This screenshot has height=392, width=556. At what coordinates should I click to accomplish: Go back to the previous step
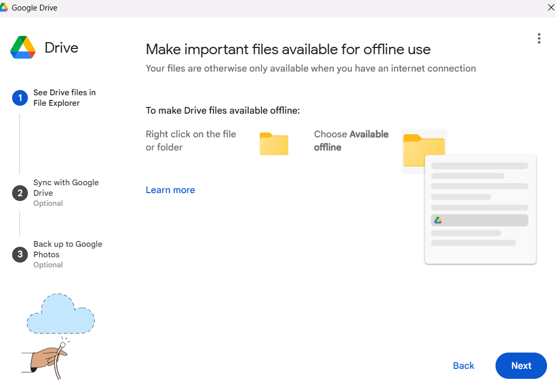tap(463, 365)
